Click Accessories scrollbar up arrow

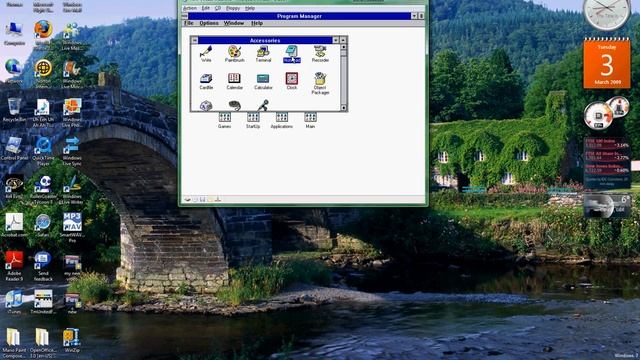343,47
